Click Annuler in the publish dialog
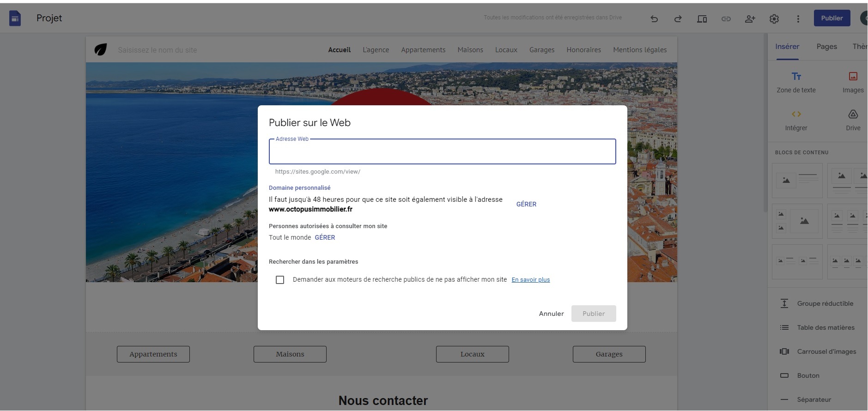 click(x=552, y=314)
